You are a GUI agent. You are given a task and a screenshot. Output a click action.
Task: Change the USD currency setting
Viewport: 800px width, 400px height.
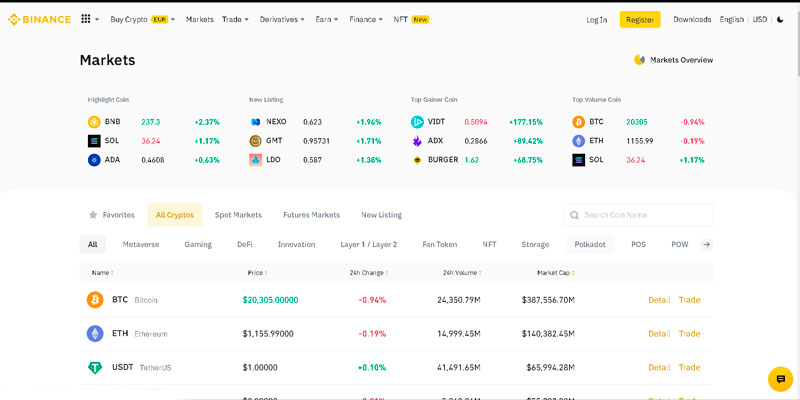point(760,19)
